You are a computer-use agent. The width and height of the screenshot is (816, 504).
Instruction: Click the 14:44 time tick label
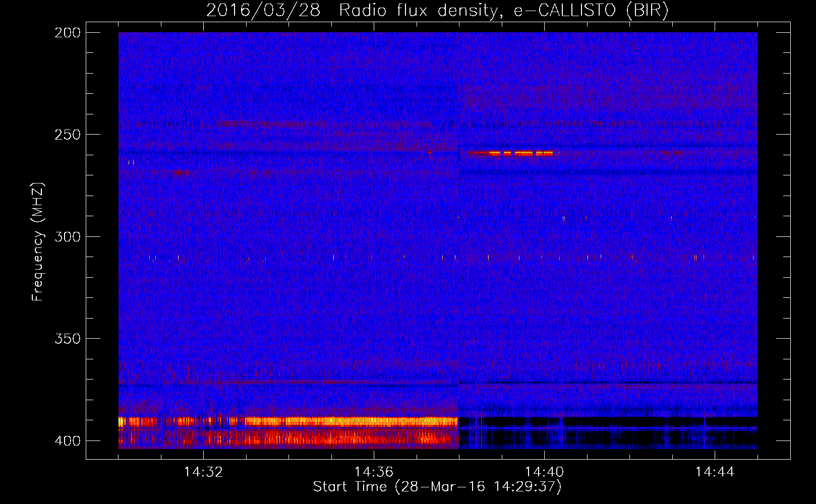[x=715, y=472]
